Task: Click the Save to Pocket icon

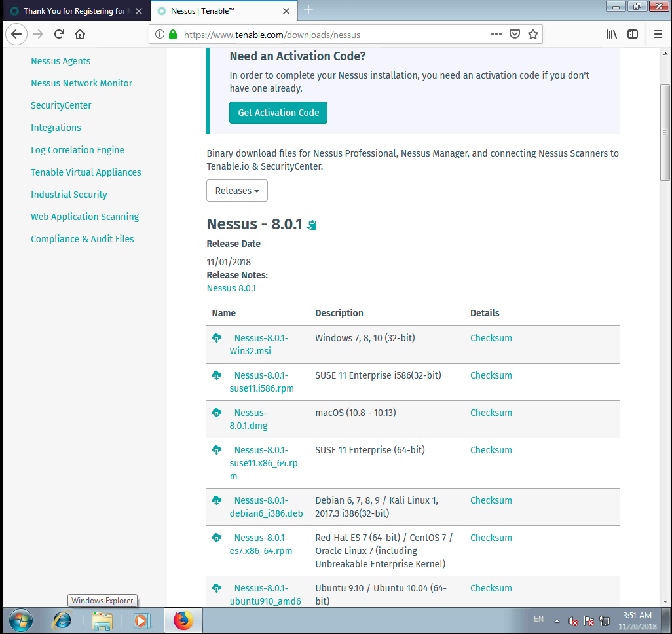Action: (x=515, y=34)
